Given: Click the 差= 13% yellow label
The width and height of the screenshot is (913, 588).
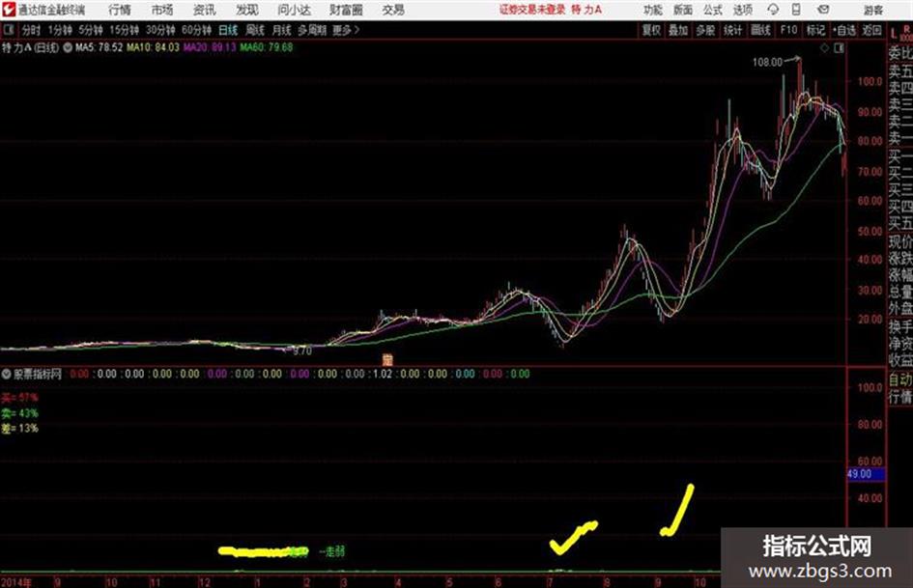Looking at the screenshot, I should [x=19, y=429].
